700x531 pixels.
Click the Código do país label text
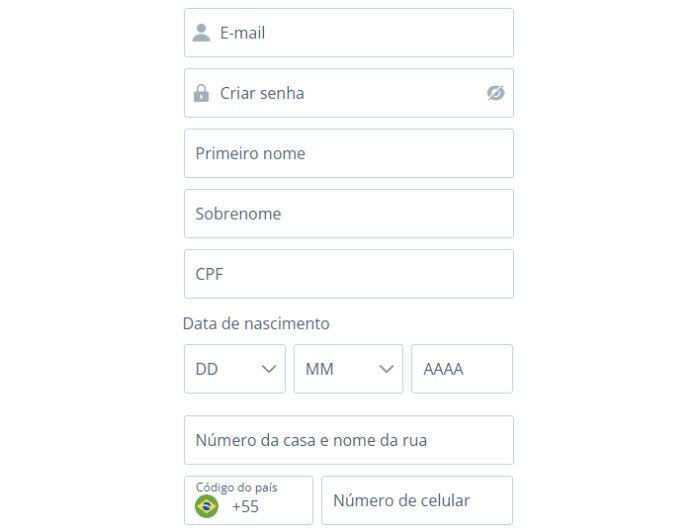[237, 487]
